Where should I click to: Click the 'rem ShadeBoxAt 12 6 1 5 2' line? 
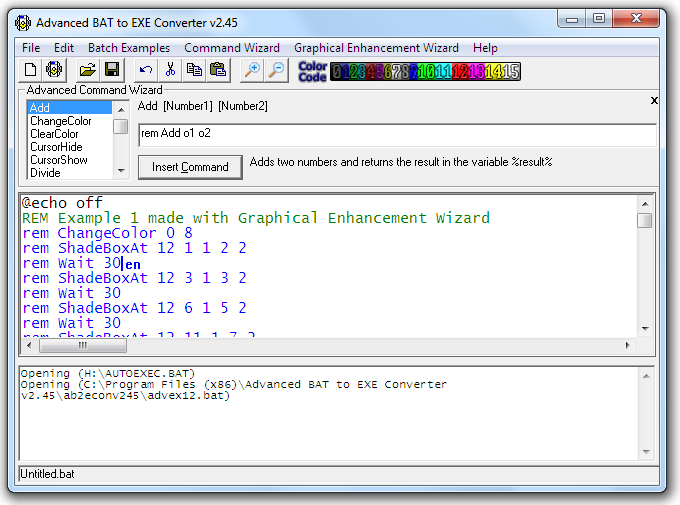(x=134, y=308)
